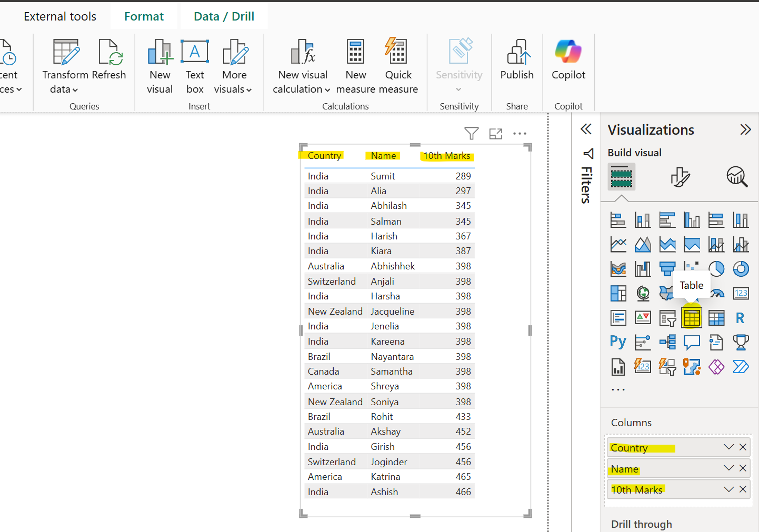Viewport: 759px width, 532px height.
Task: Add an R script visual
Action: click(x=741, y=318)
